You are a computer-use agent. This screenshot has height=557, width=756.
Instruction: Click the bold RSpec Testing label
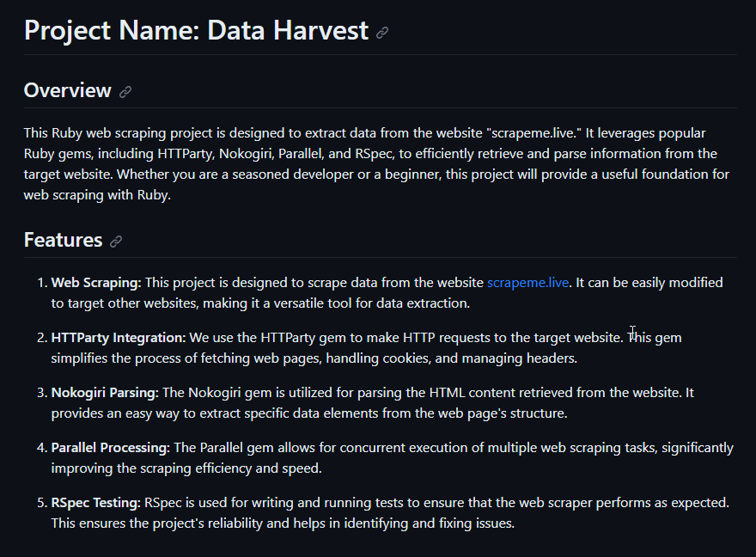pyautogui.click(x=96, y=503)
